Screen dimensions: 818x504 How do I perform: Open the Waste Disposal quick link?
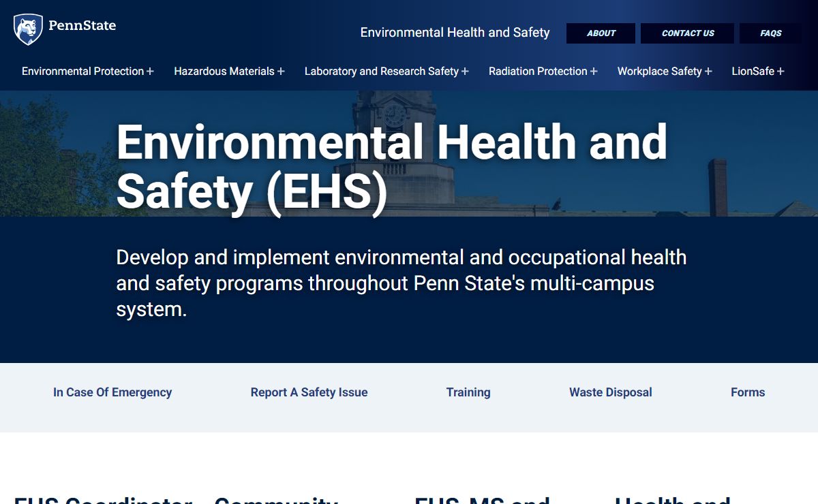pos(611,392)
